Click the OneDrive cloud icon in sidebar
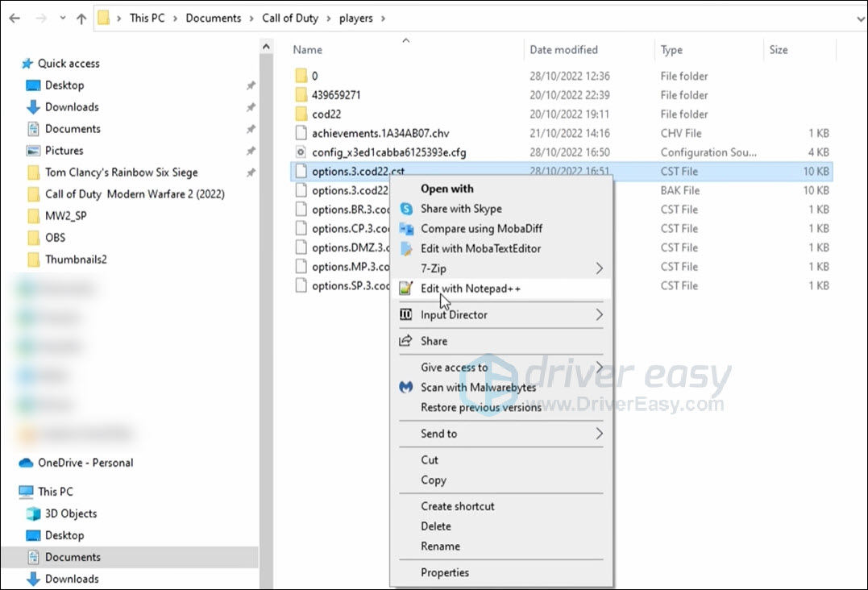Screen dimensions: 868x590 pos(26,463)
